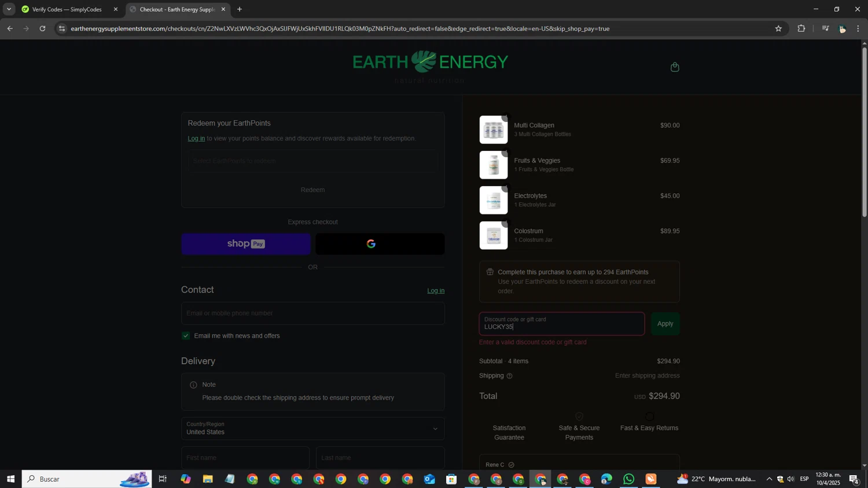Open the notification center icon
The width and height of the screenshot is (868, 488).
tap(854, 479)
